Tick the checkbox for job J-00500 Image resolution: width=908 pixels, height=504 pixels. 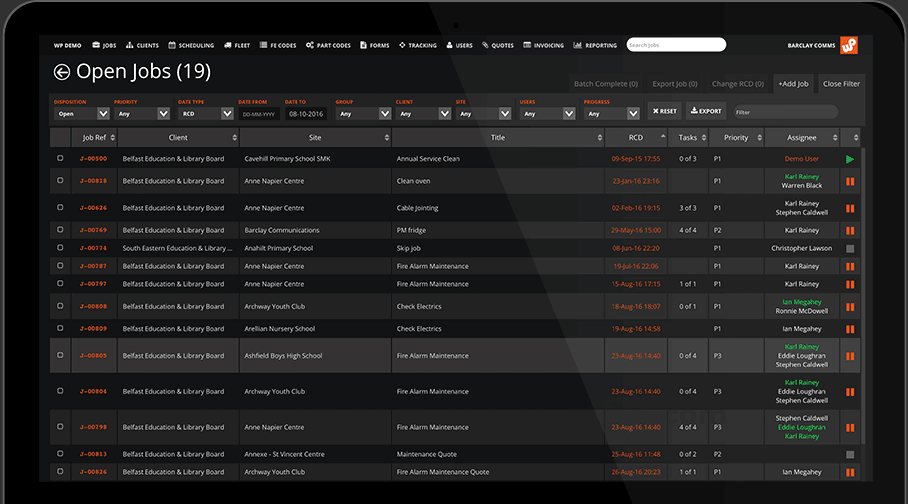tap(60, 159)
